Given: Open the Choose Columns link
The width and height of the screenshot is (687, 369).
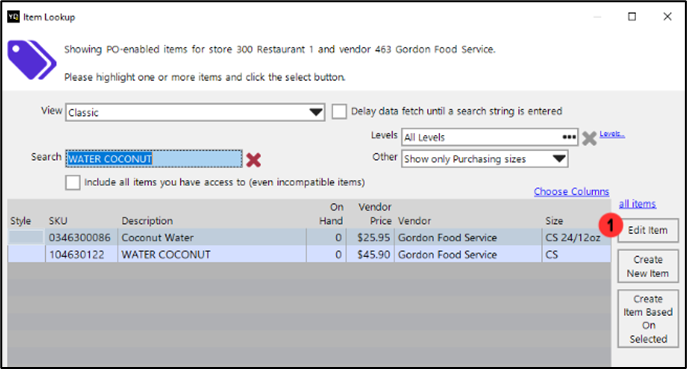Looking at the screenshot, I should [571, 192].
